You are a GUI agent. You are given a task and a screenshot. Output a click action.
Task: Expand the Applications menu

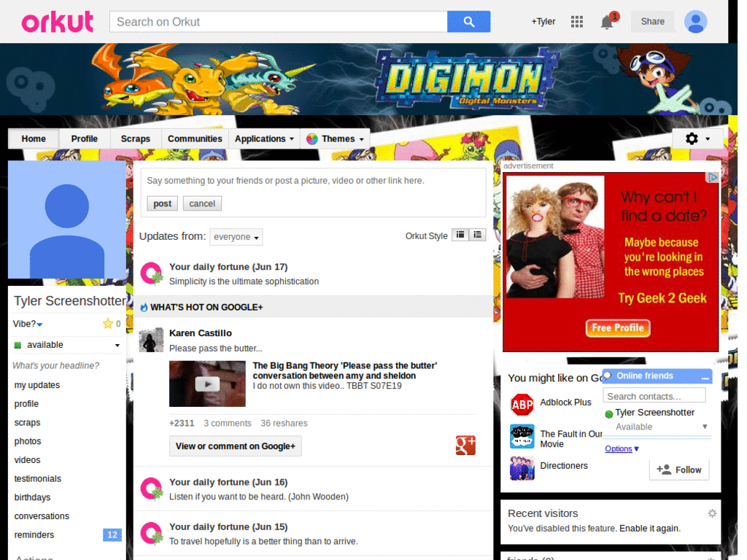click(x=264, y=139)
